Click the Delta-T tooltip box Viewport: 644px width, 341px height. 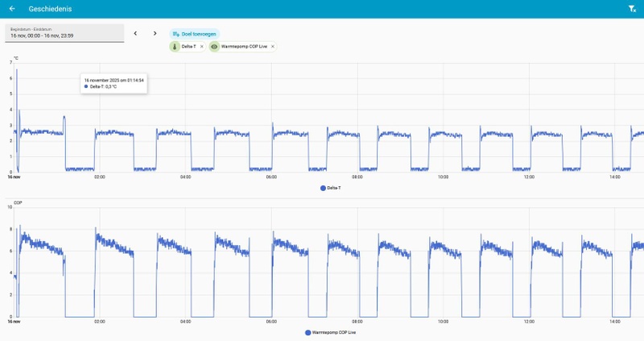[114, 84]
